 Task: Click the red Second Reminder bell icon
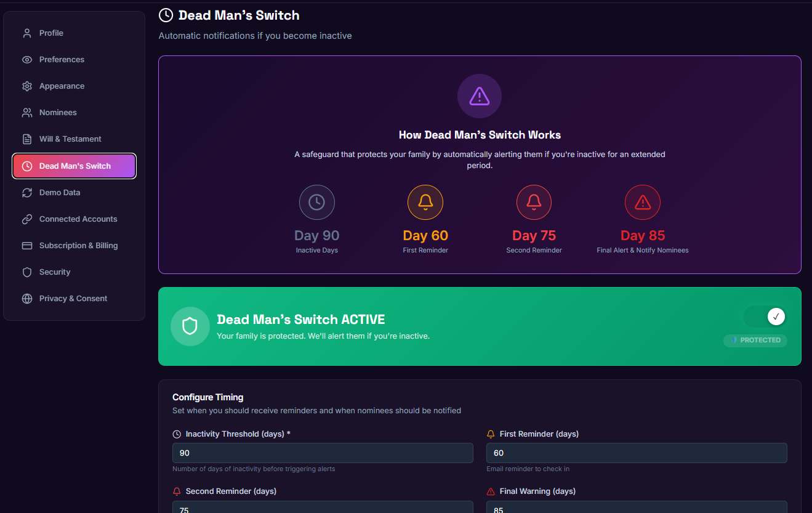point(534,203)
